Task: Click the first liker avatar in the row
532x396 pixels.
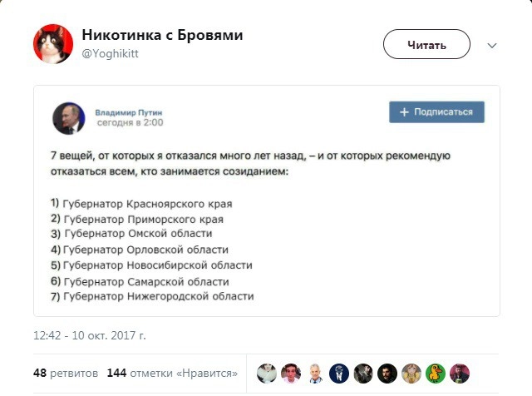Action: coord(266,373)
